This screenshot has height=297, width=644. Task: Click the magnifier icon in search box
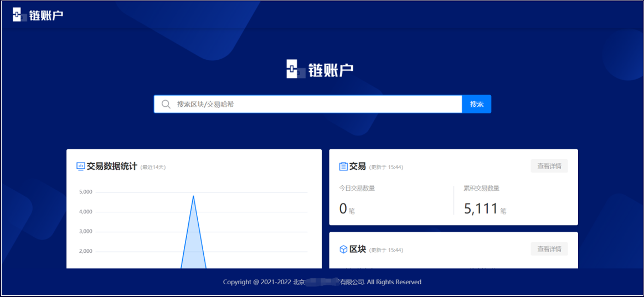[166, 104]
